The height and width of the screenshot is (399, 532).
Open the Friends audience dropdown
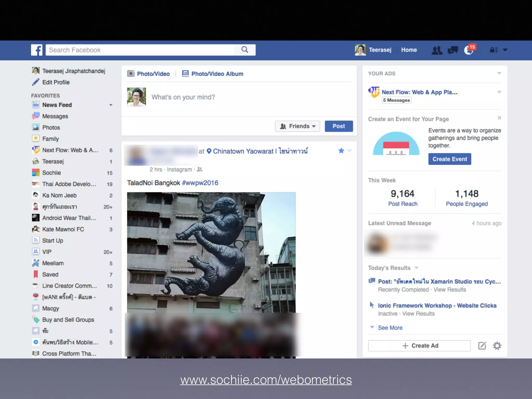pyautogui.click(x=297, y=126)
